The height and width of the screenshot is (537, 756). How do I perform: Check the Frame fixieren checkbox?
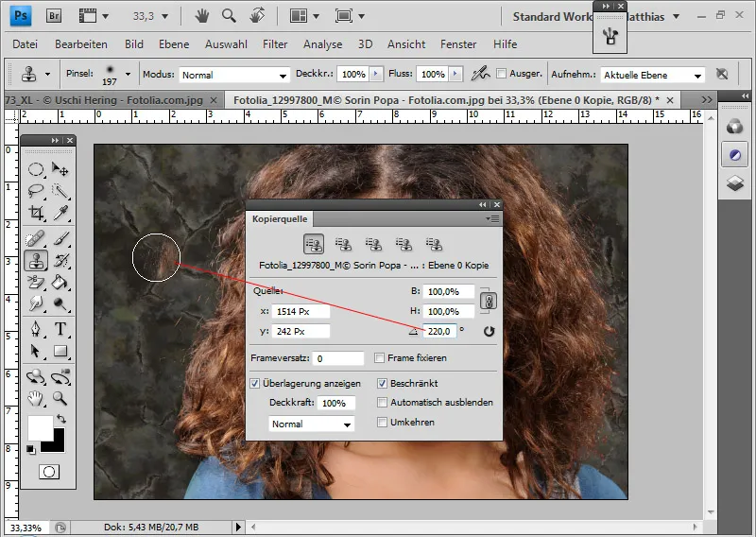[380, 358]
